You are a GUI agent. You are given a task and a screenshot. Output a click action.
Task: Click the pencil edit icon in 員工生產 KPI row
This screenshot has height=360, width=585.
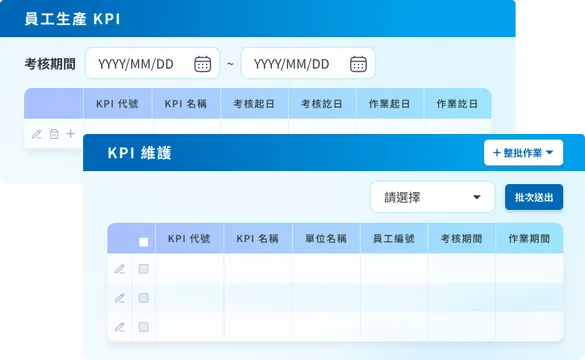(x=37, y=134)
